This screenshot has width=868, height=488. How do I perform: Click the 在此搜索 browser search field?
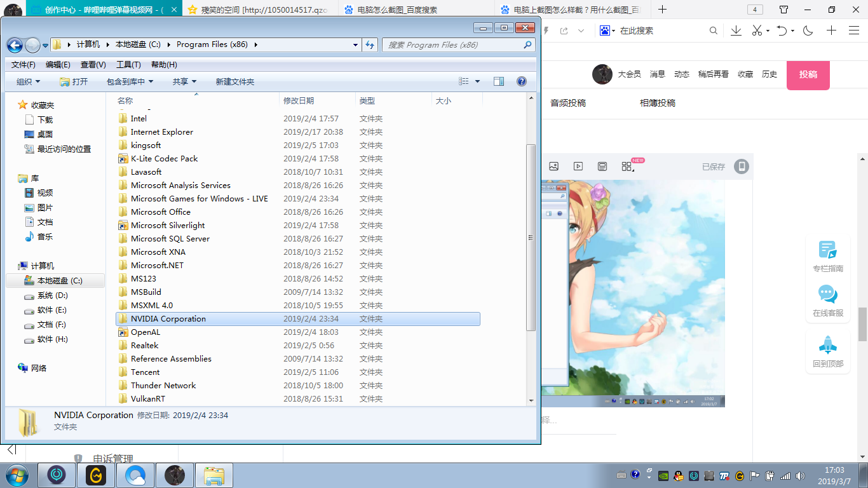click(661, 30)
